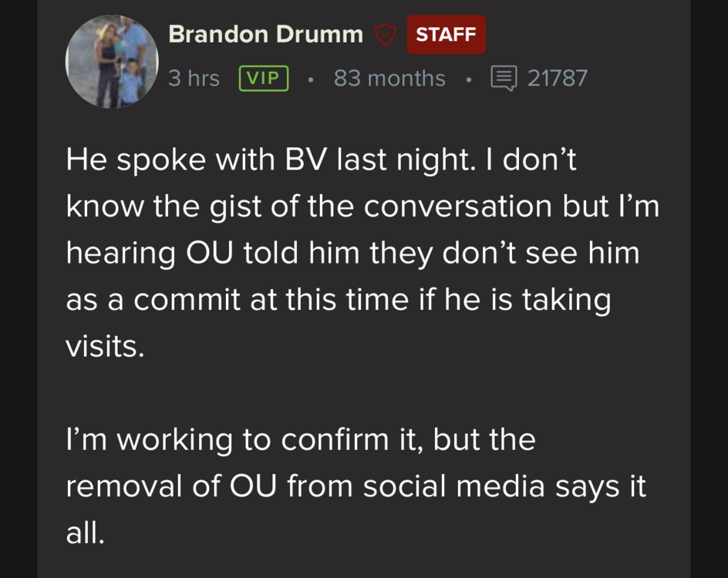Click the Brandon Drumm username

pos(265,35)
